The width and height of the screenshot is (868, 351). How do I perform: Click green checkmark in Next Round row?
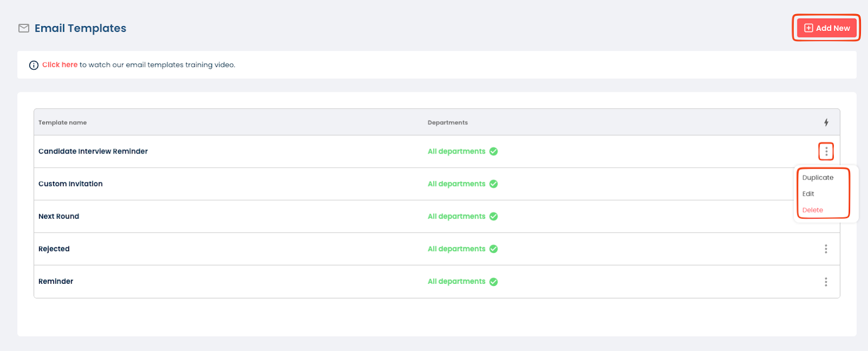pos(494,216)
